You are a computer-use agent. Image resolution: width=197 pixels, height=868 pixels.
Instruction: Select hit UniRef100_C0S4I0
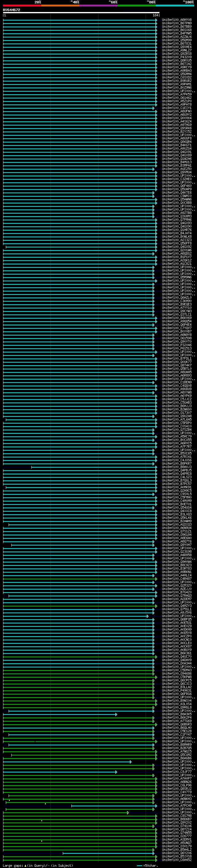coord(176,426)
